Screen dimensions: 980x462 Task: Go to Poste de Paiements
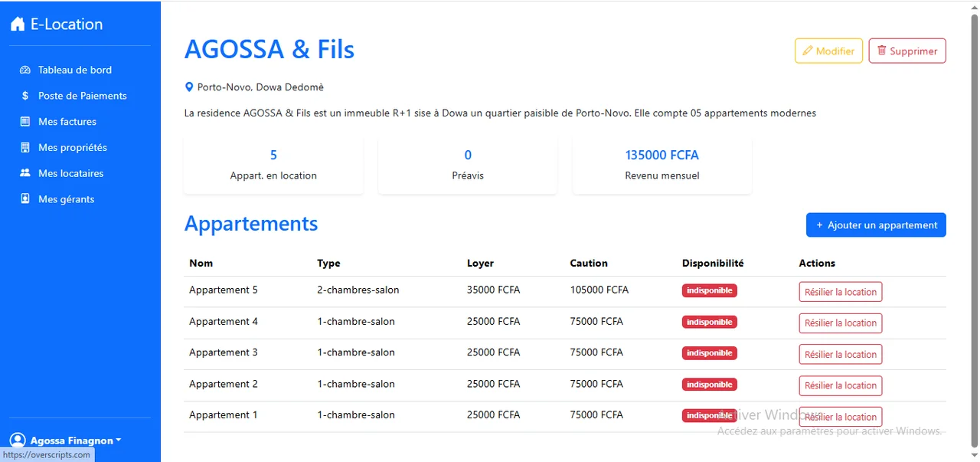click(x=83, y=96)
